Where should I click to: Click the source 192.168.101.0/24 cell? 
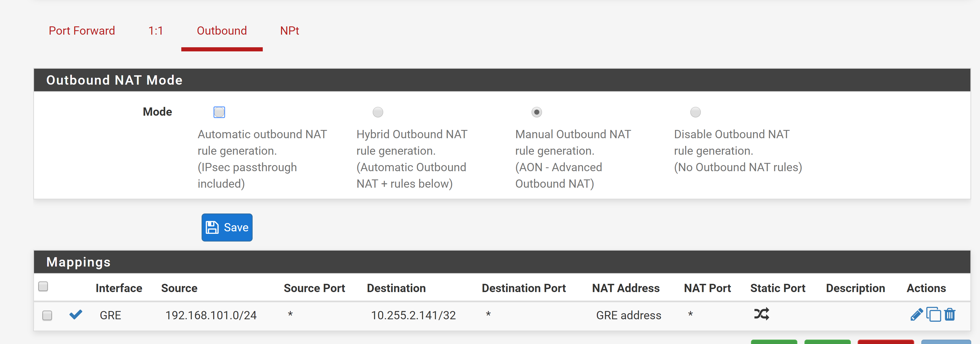tap(211, 315)
